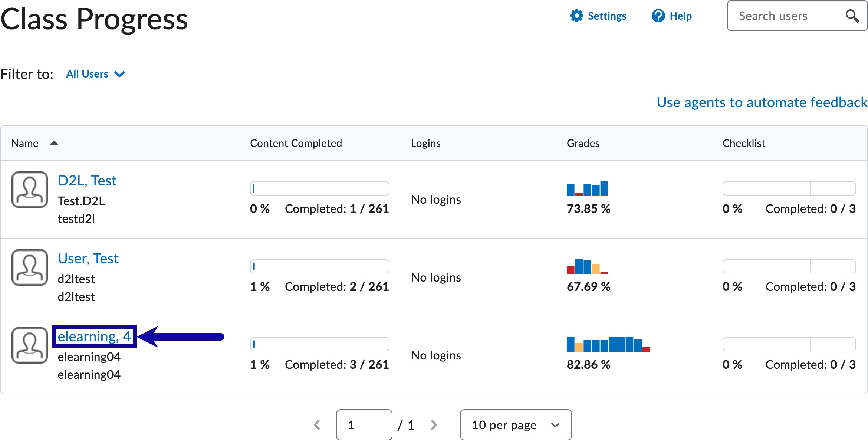The height and width of the screenshot is (440, 868).
Task: Click the search magnifying glass icon
Action: pyautogui.click(x=852, y=16)
